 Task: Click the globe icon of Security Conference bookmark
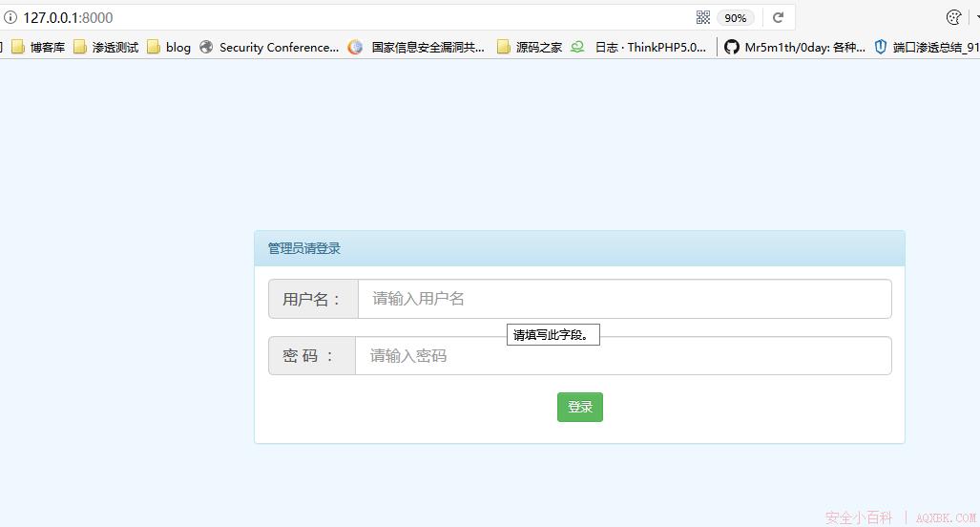(x=206, y=47)
